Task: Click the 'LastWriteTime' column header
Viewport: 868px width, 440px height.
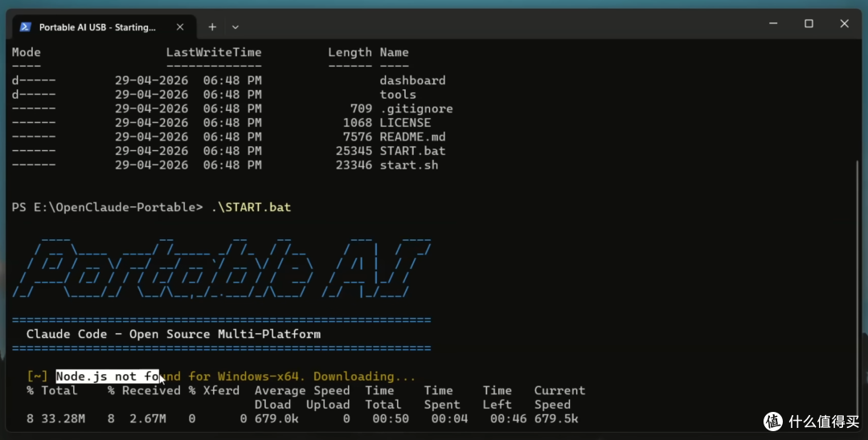Action: click(x=214, y=52)
